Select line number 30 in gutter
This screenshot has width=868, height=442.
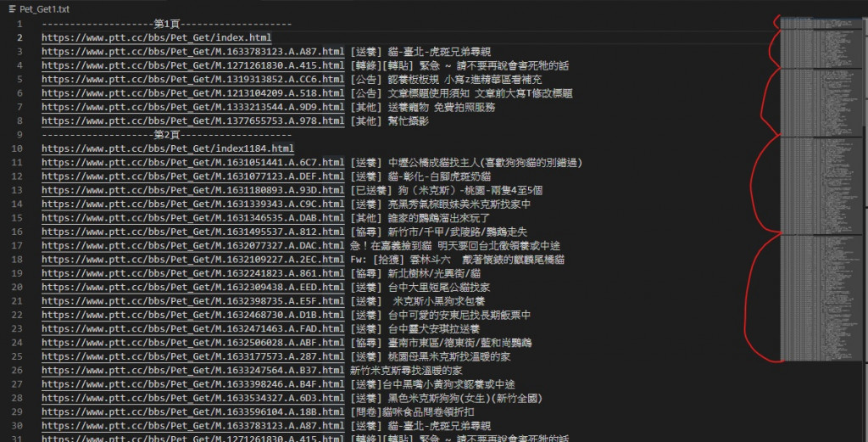tap(17, 425)
